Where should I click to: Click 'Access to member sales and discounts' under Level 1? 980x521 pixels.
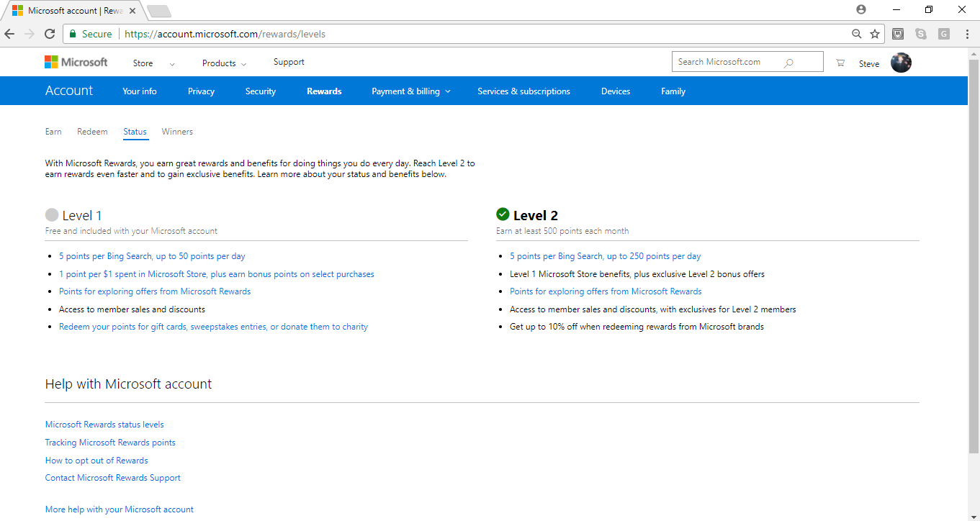(132, 309)
